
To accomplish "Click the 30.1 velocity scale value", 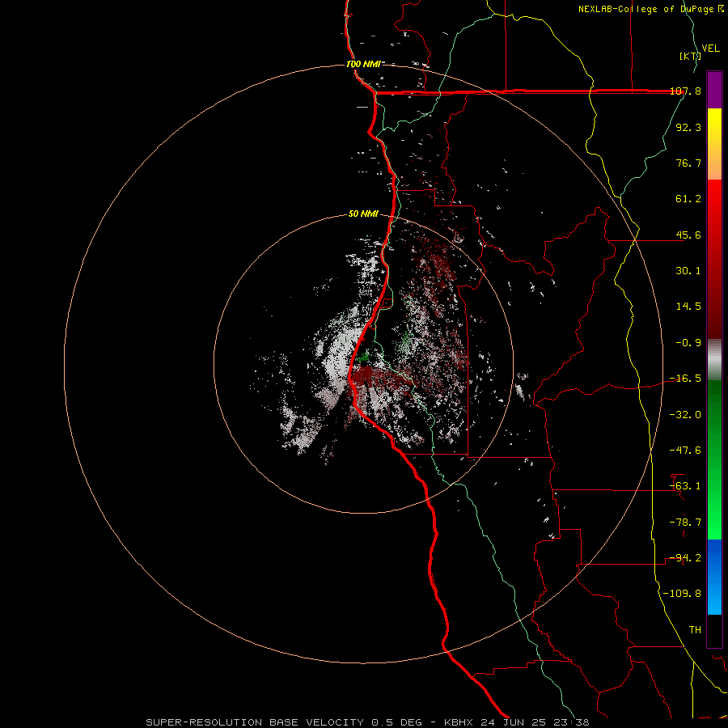I will pos(688,271).
